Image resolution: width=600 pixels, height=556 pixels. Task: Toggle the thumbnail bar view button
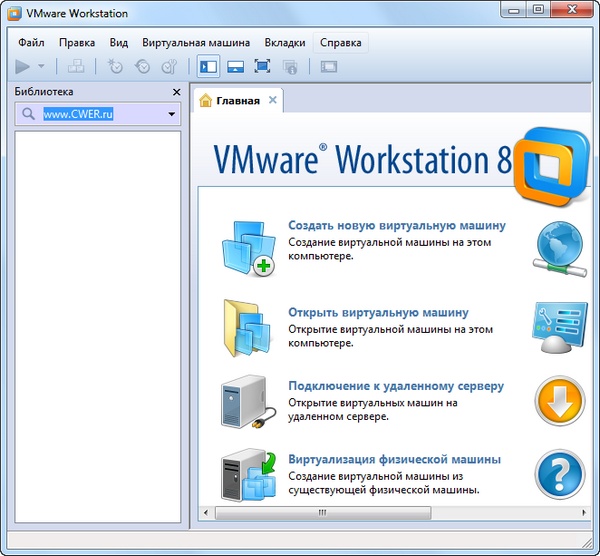(x=236, y=67)
